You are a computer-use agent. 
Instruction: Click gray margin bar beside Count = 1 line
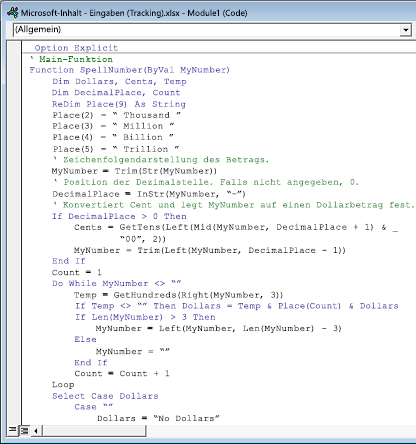[x=14, y=272]
